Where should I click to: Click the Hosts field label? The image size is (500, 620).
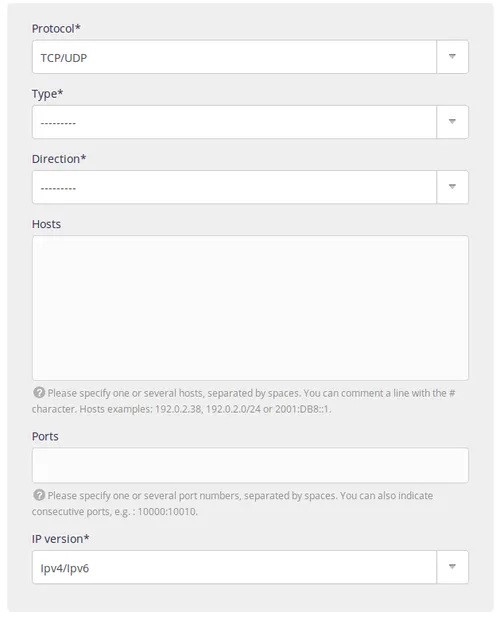[x=46, y=224]
